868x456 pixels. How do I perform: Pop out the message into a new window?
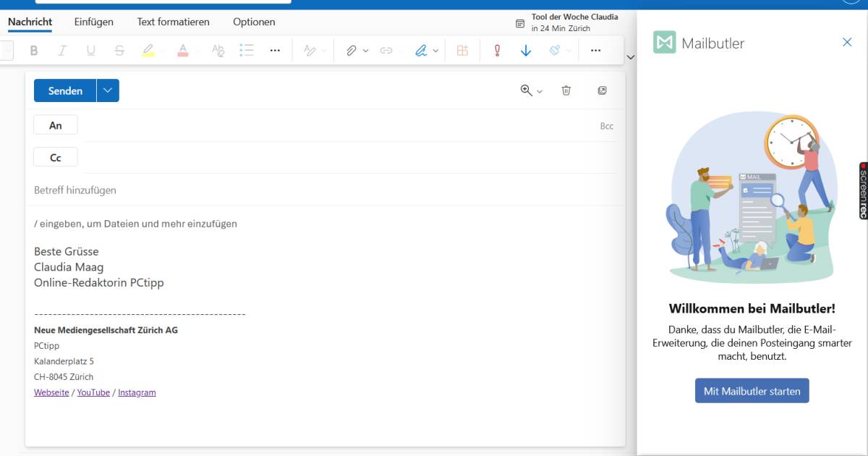[x=603, y=90]
